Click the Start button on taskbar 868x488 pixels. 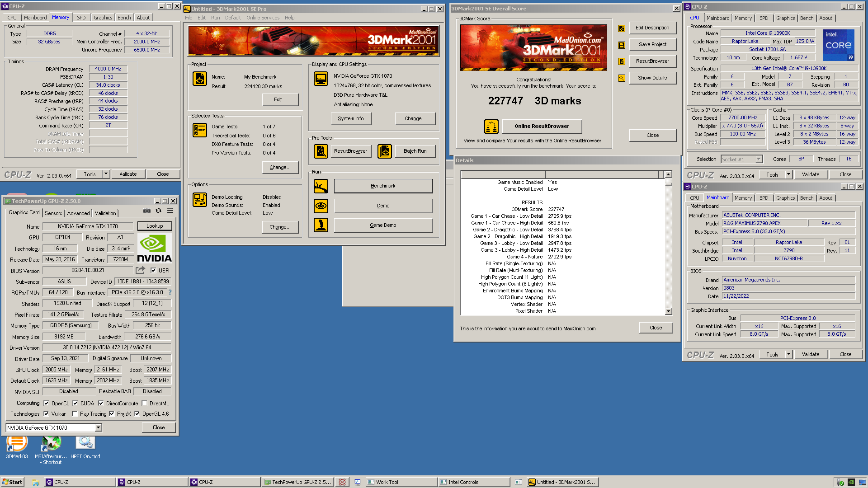click(12, 482)
